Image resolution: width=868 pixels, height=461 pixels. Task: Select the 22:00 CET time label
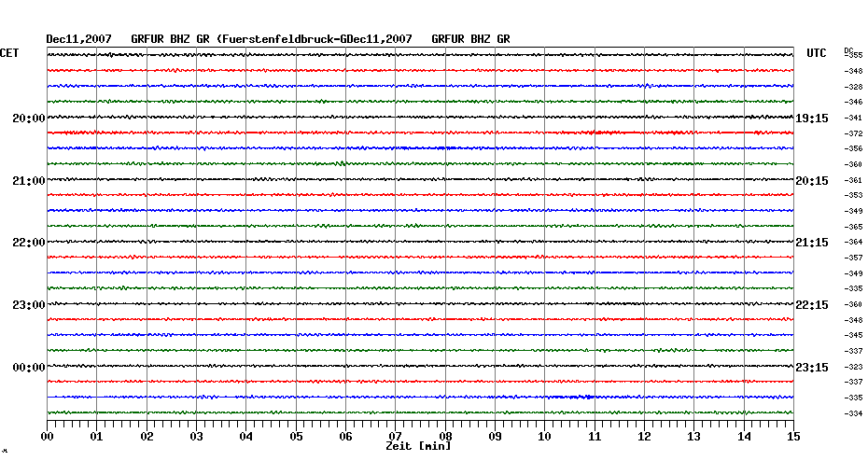[x=29, y=243]
